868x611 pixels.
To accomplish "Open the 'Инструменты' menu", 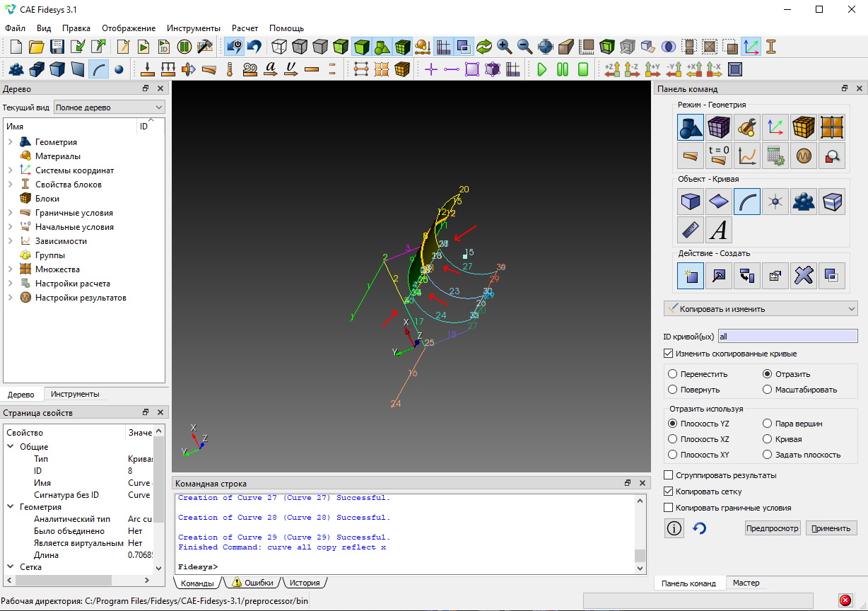I will tap(194, 28).
